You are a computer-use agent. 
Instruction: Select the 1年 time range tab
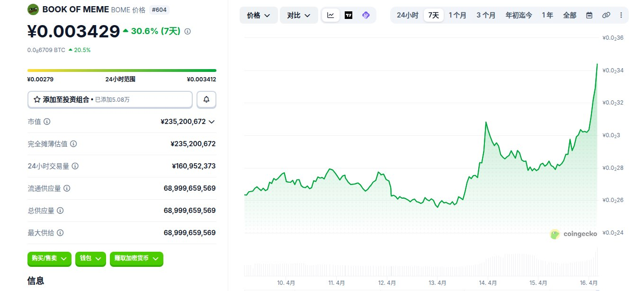[x=547, y=15]
